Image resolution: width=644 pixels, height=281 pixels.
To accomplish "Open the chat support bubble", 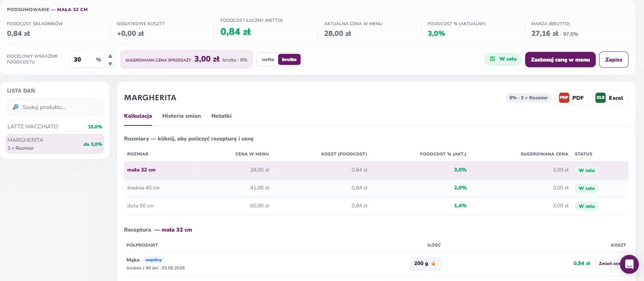I will (629, 264).
